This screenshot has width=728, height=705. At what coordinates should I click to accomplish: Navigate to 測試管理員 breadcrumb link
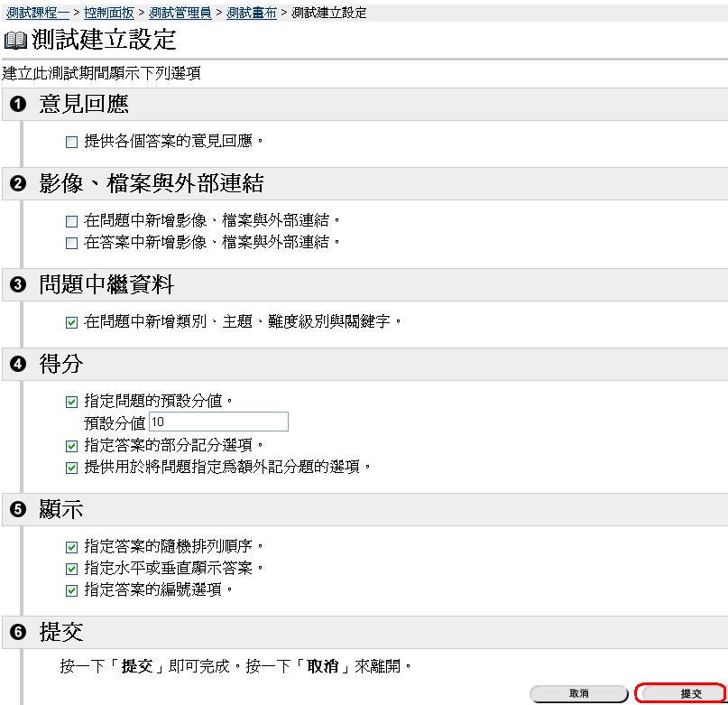[180, 13]
